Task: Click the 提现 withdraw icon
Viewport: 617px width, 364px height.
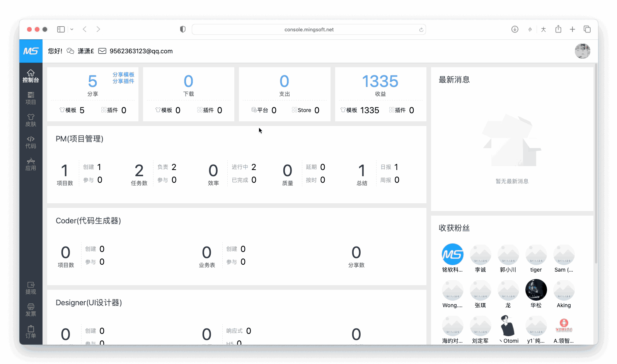Action: tap(31, 288)
